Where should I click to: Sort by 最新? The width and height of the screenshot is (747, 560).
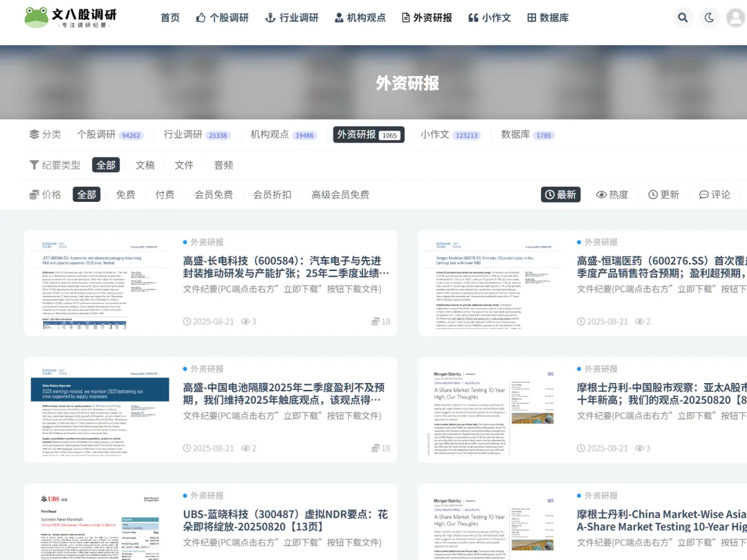[x=560, y=194]
